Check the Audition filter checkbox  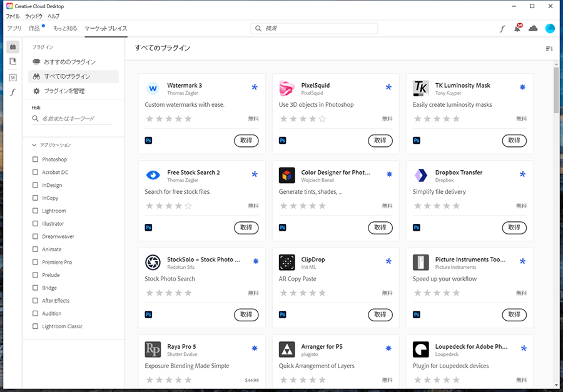point(35,313)
